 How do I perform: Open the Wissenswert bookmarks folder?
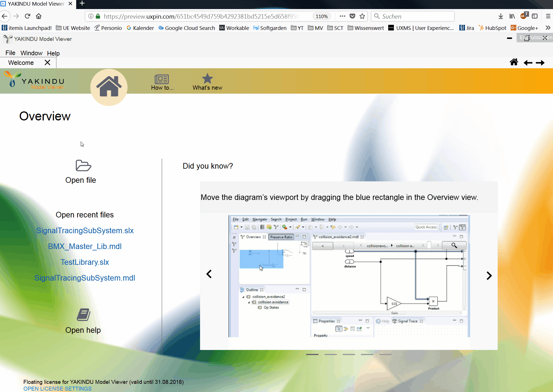[366, 28]
